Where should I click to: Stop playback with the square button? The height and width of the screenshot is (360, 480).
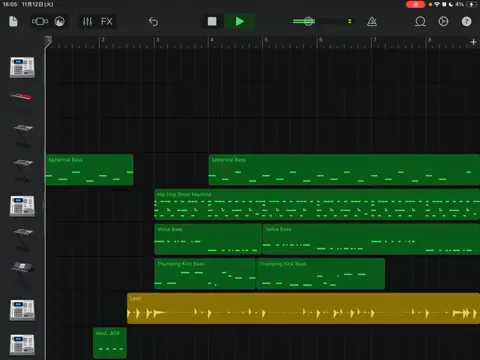[x=212, y=22]
